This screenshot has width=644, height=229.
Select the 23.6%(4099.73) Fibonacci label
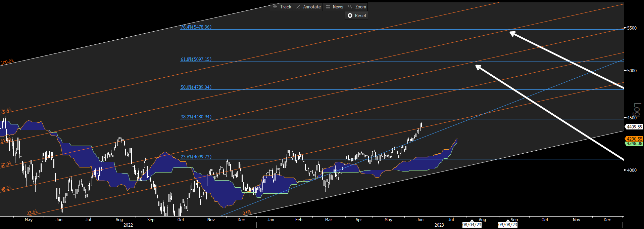coord(196,157)
